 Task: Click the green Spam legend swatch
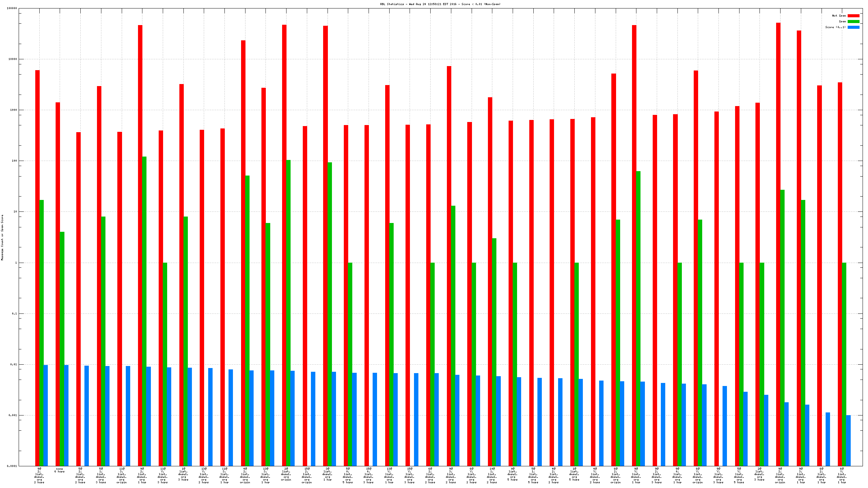(x=853, y=21)
